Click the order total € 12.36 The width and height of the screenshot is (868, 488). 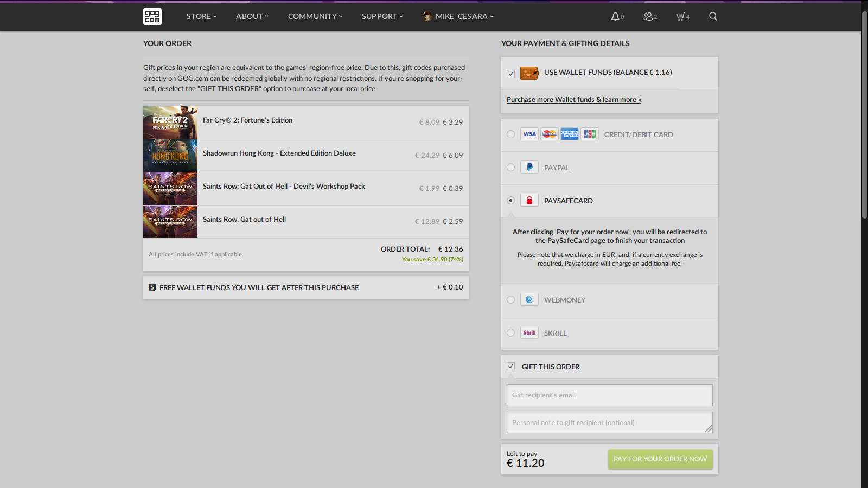(451, 249)
